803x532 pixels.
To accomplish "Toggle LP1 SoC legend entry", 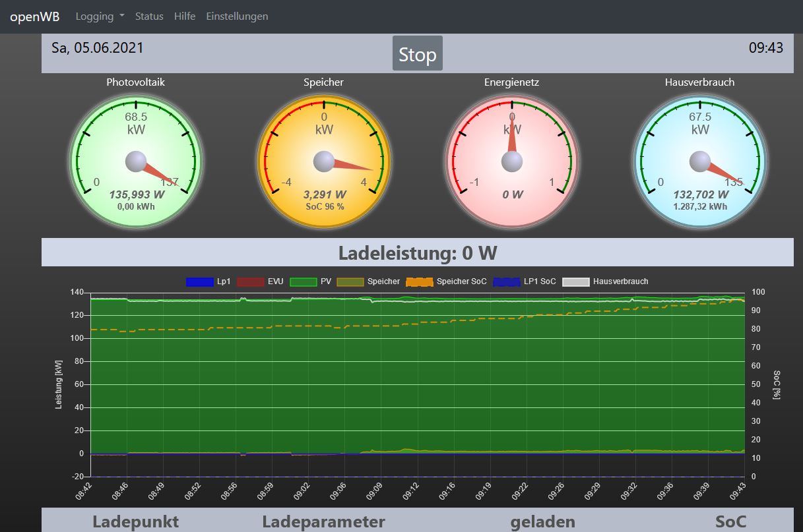I will 525,281.
